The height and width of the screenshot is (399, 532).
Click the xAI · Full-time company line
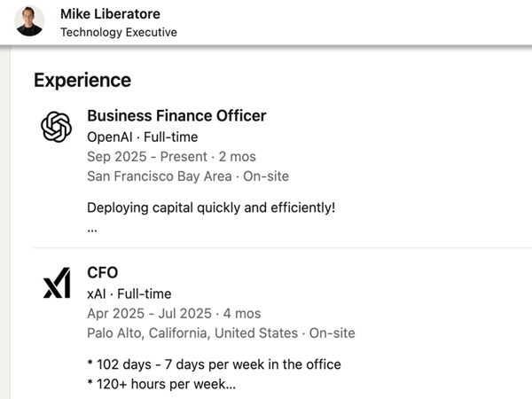pyautogui.click(x=129, y=293)
